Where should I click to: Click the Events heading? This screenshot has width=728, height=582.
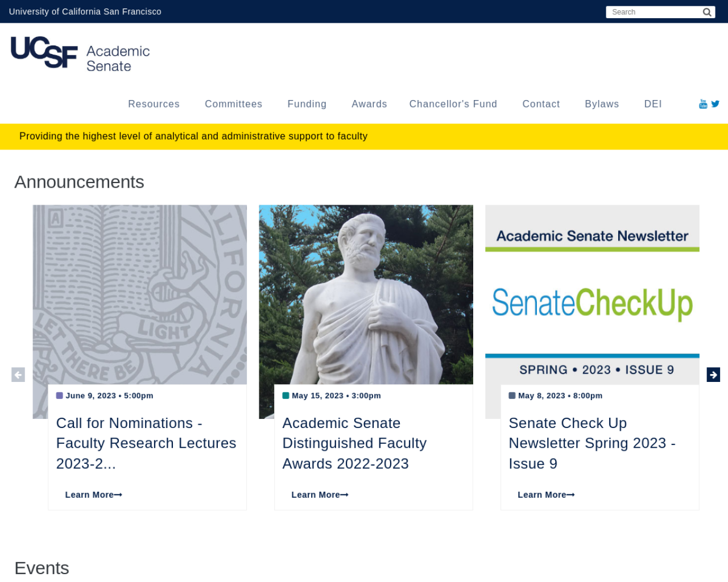(42, 568)
